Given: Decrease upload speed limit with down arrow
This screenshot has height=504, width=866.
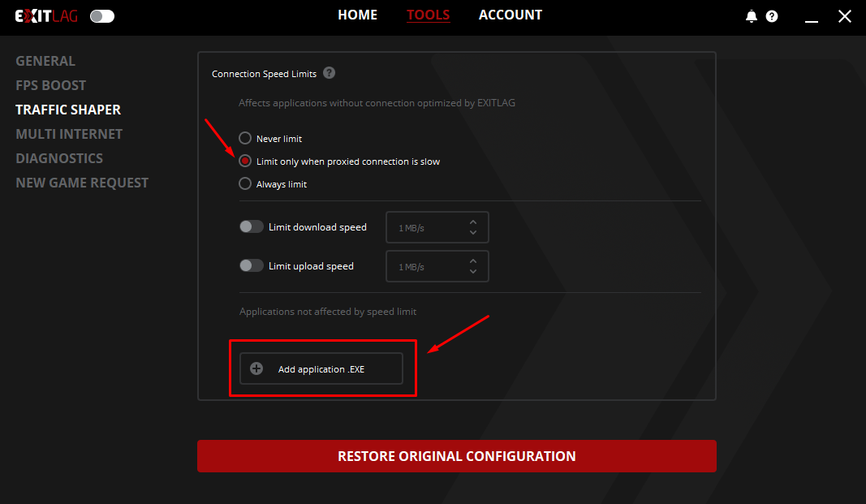Looking at the screenshot, I should pyautogui.click(x=473, y=272).
